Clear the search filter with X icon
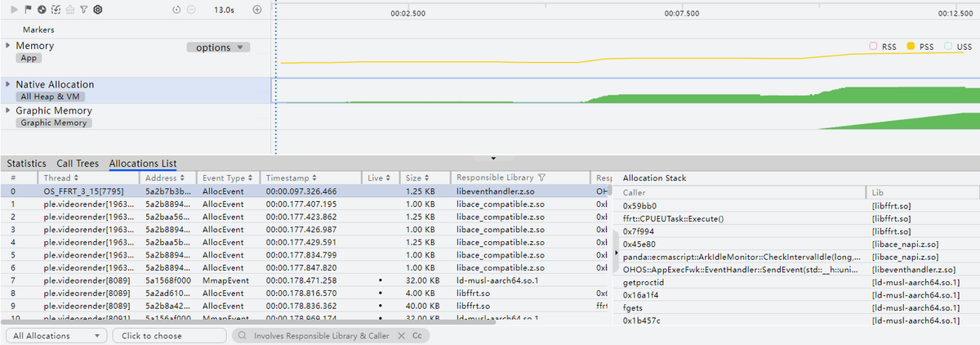980x345 pixels. [401, 336]
